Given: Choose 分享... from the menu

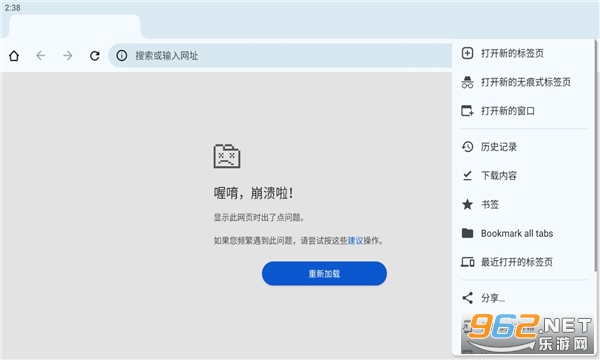Looking at the screenshot, I should [523, 298].
